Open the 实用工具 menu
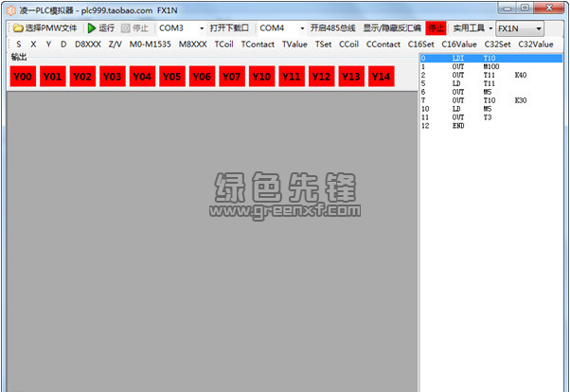570x392 pixels. click(472, 28)
